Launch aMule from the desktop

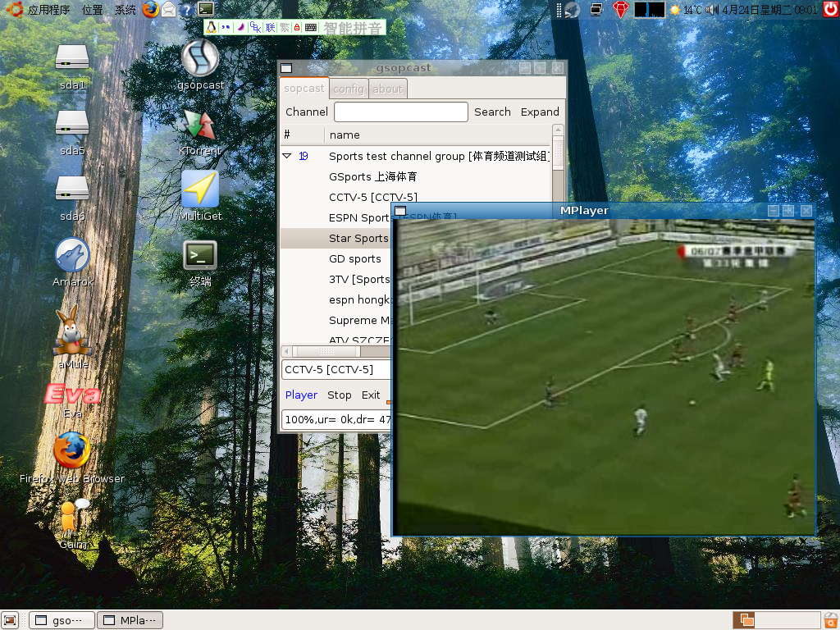(x=72, y=331)
